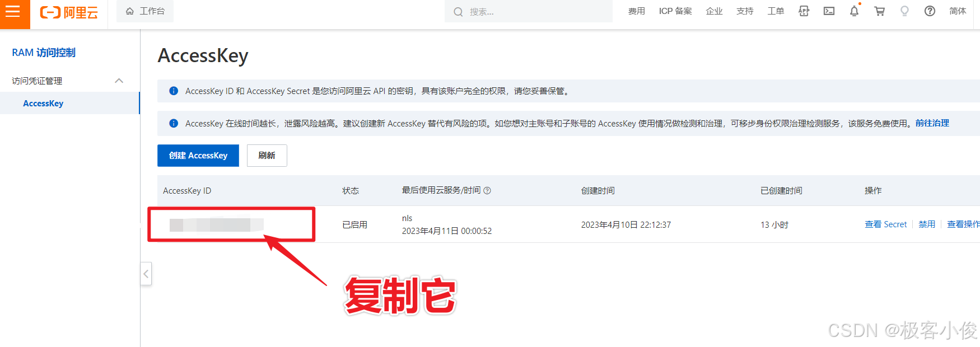Screen dimensions: 980x347
Task: Click the nls service text
Action: pos(407,218)
